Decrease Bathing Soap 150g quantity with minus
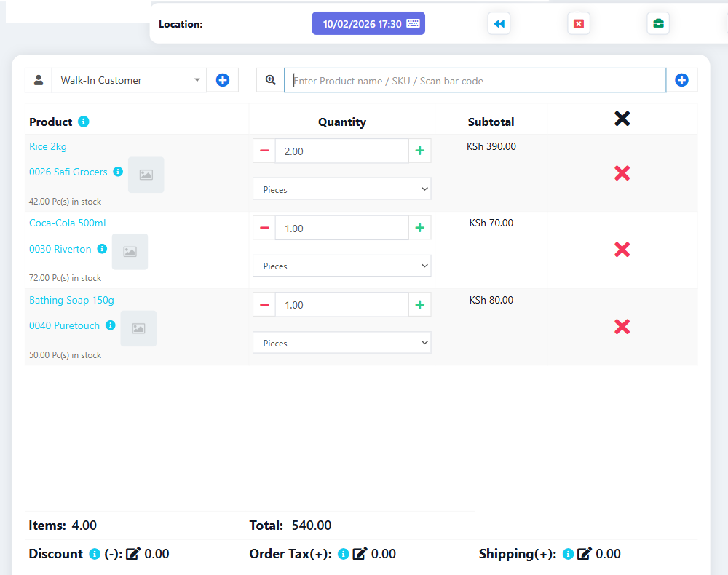Viewport: 728px width, 575px height. [264, 305]
